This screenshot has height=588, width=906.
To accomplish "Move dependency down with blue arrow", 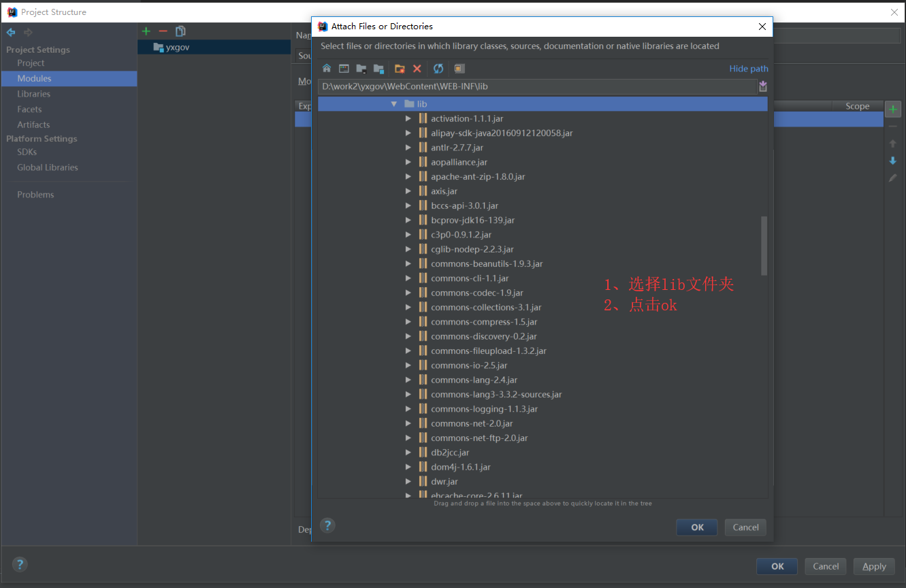I will coord(892,161).
